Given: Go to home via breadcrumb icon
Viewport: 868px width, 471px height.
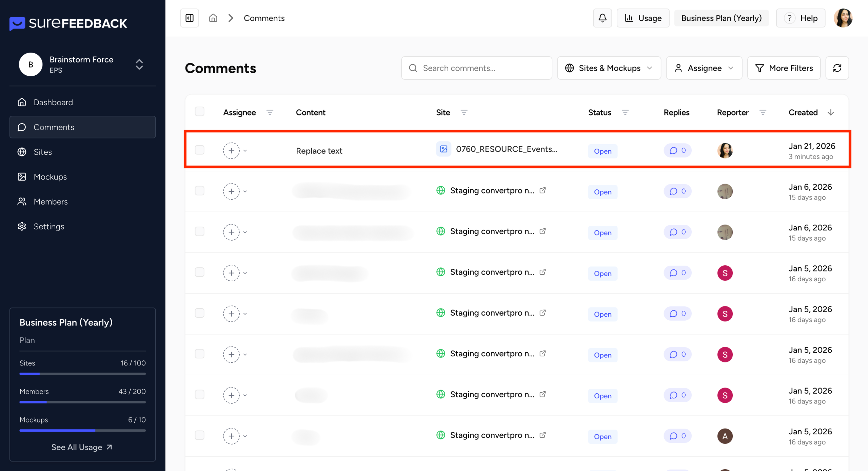Looking at the screenshot, I should tap(213, 18).
